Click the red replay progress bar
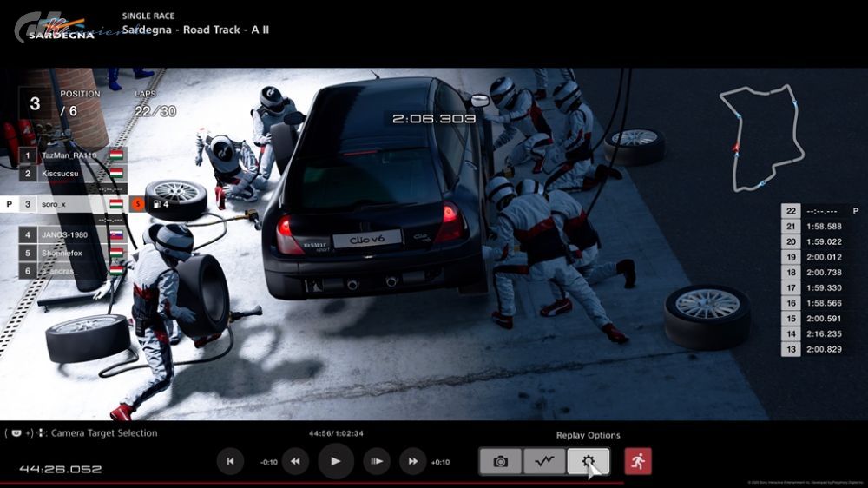The width and height of the screenshot is (868, 488). [x=312, y=484]
